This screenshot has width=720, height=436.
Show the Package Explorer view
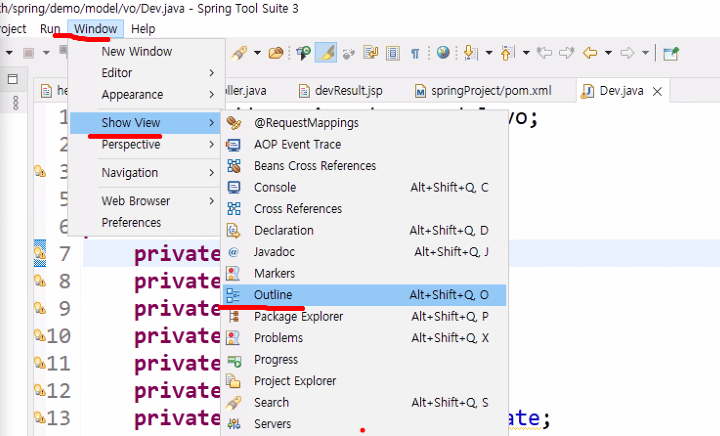pos(365,317)
